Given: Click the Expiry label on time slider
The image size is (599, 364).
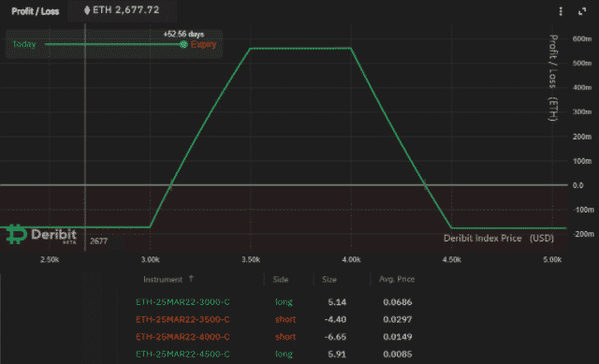Looking at the screenshot, I should (x=203, y=44).
